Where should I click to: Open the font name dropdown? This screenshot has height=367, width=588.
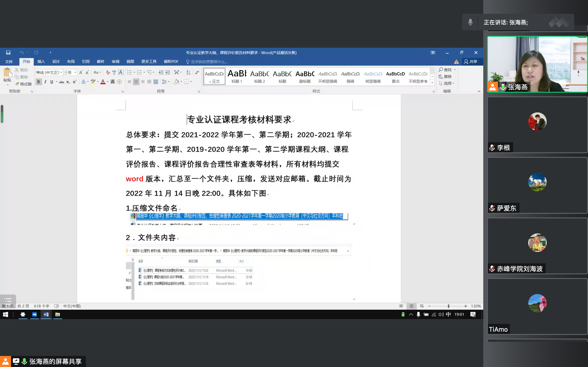(61, 72)
